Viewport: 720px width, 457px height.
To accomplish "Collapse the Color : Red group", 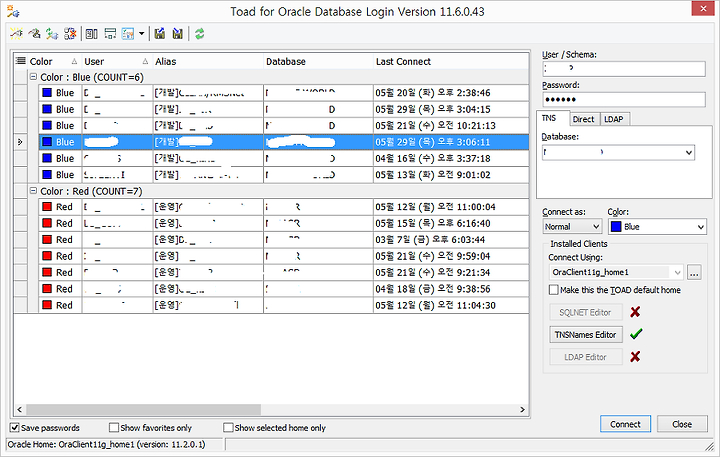I will (x=33, y=191).
